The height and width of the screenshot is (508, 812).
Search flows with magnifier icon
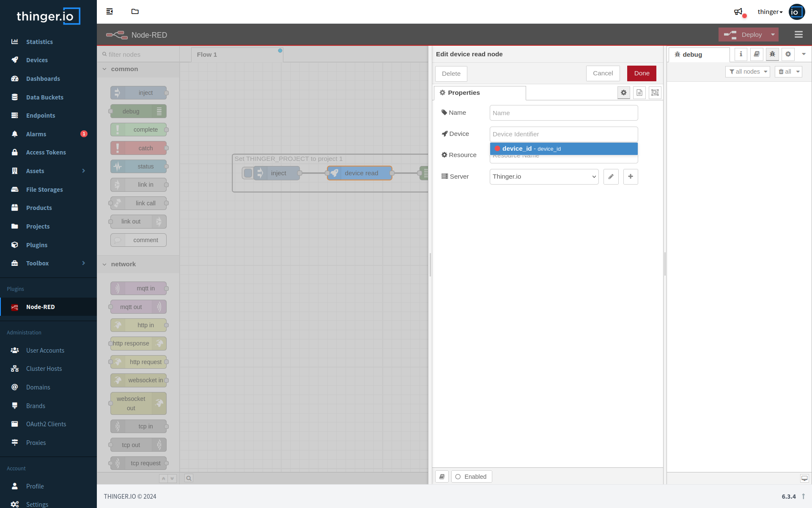tap(189, 478)
